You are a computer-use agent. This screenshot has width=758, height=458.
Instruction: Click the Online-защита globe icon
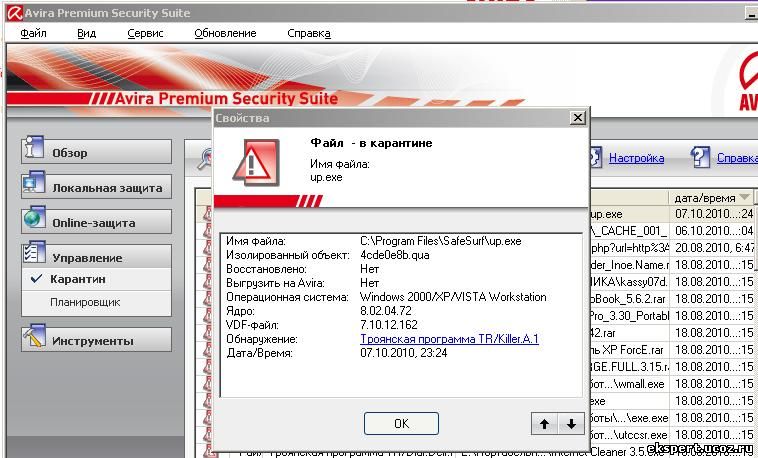point(35,221)
